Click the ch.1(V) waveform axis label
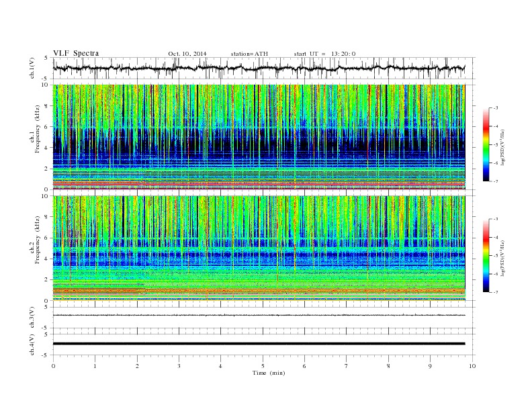Screen dimensions: 532x411 32,68
